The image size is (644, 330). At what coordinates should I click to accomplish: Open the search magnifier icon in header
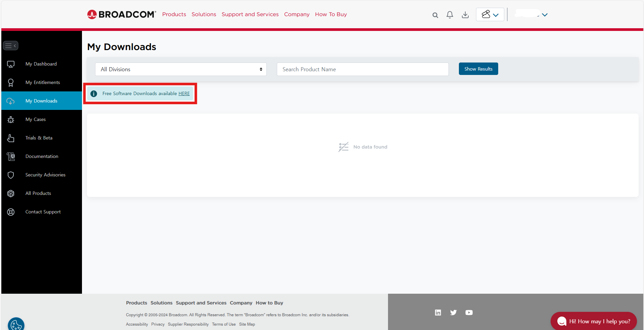[435, 15]
